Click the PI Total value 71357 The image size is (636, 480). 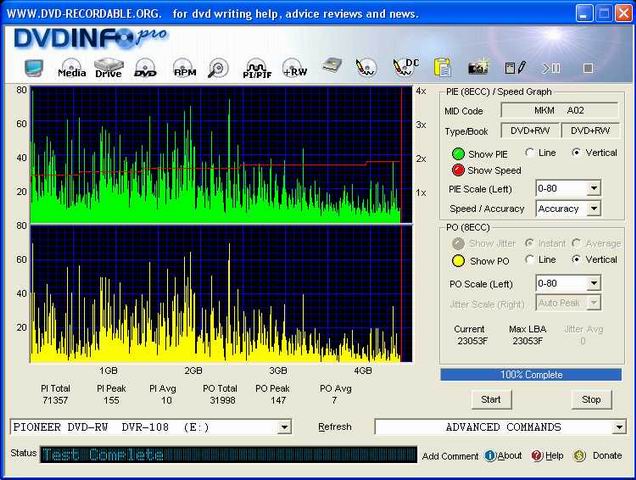(55, 400)
